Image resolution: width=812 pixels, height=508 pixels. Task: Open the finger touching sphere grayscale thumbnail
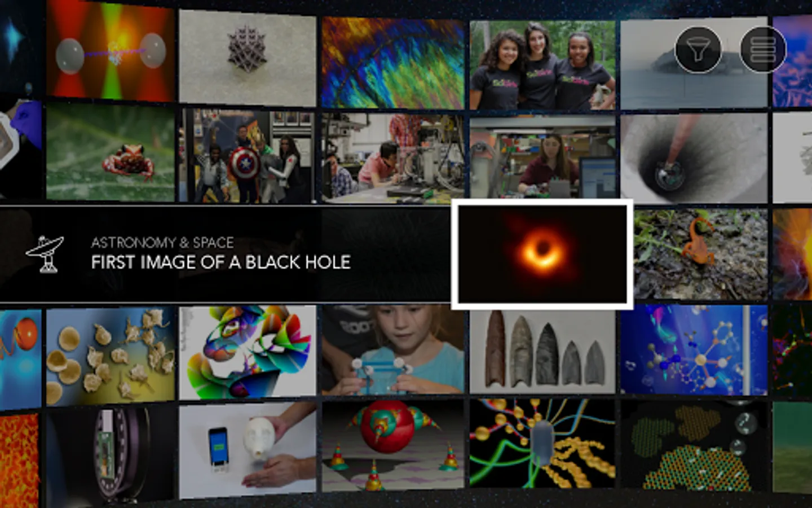pyautogui.click(x=694, y=157)
